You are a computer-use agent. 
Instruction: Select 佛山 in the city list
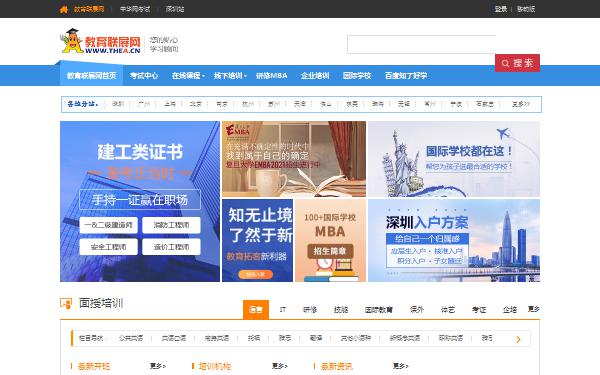(326, 104)
